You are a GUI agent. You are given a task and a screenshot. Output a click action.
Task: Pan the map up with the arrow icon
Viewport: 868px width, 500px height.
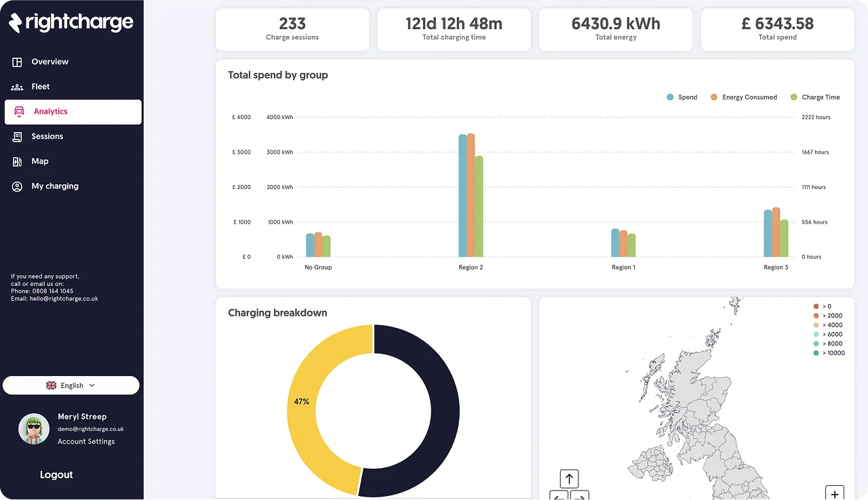click(569, 478)
